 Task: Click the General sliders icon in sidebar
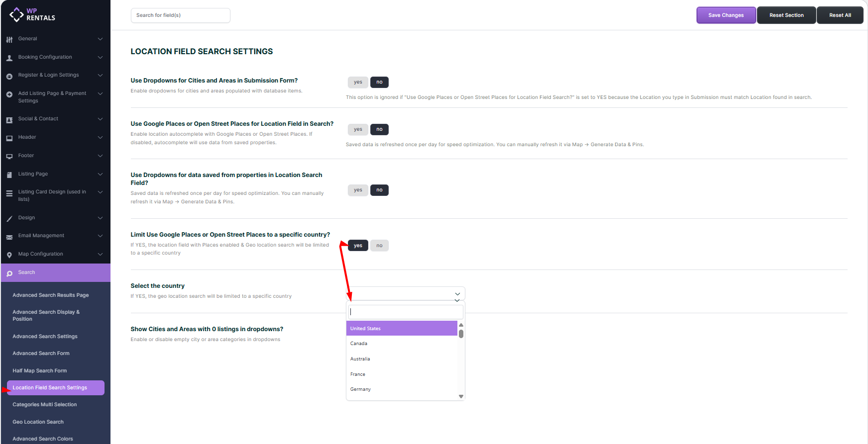pyautogui.click(x=9, y=39)
